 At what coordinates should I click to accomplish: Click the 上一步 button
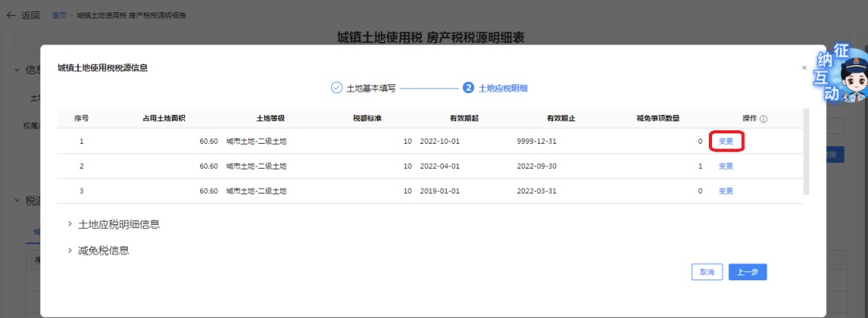747,272
